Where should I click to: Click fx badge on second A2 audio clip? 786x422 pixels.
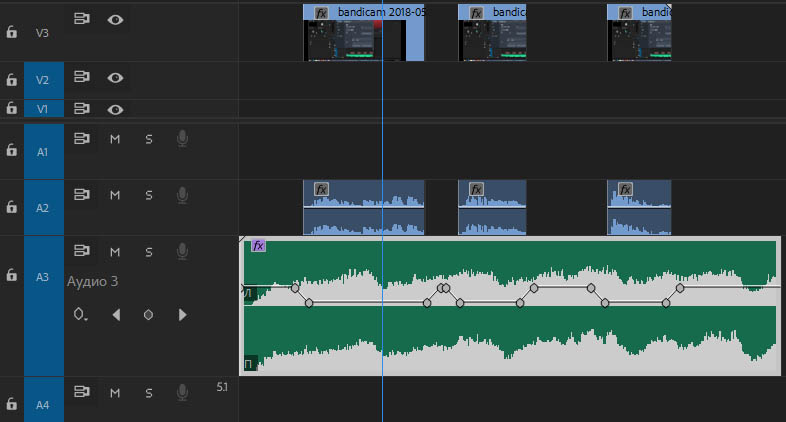[x=476, y=189]
